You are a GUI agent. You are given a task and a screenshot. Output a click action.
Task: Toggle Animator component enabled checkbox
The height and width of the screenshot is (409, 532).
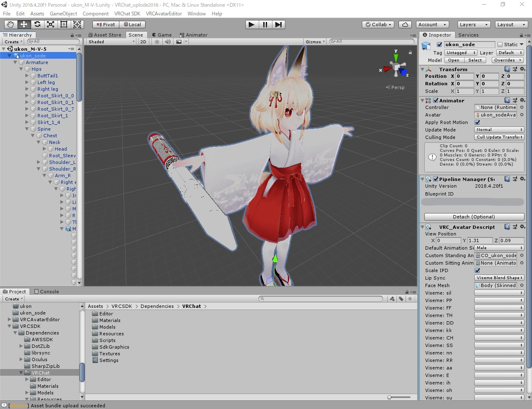(x=435, y=100)
